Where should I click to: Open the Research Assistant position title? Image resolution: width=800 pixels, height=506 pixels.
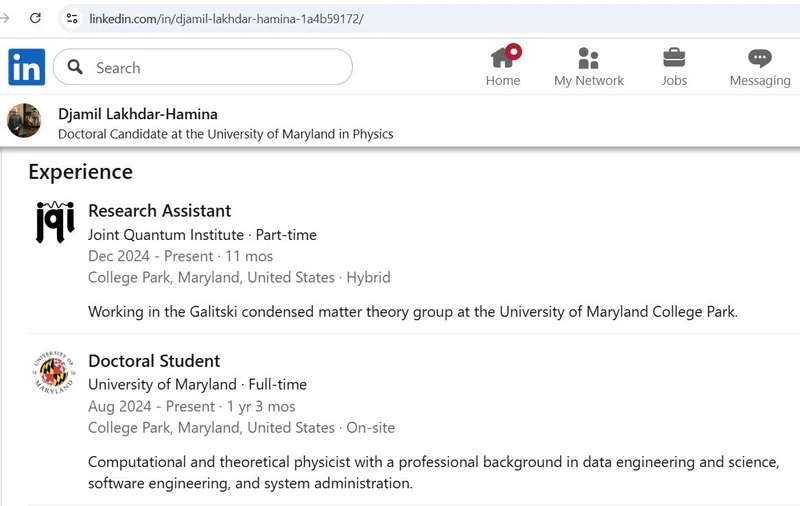159,211
